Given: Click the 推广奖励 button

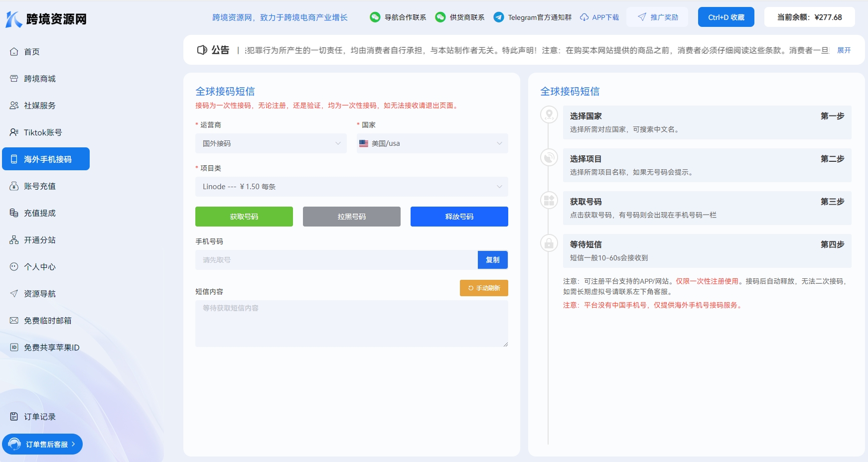Looking at the screenshot, I should [657, 17].
